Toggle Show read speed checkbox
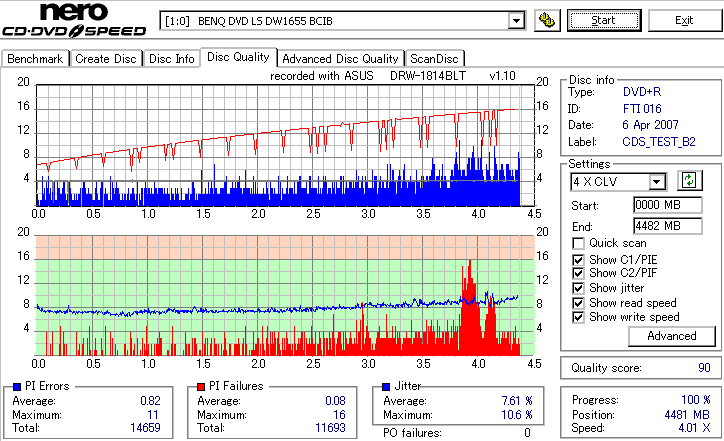This screenshot has height=441, width=724. (578, 303)
